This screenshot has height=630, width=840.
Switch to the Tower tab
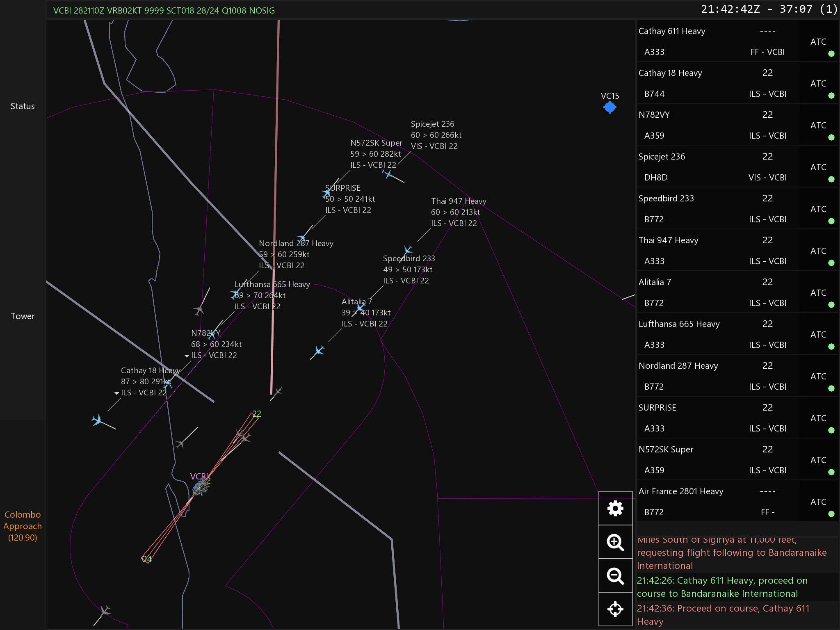23,316
